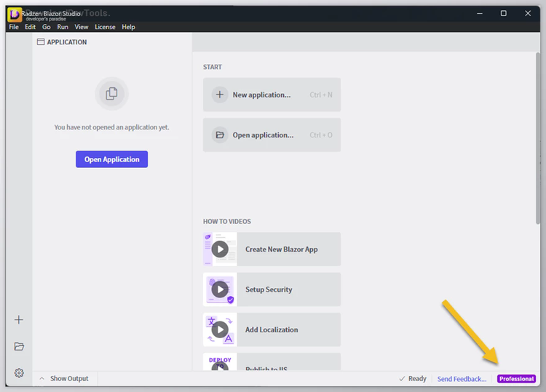
Task: Click the 'You have not opened an application yet.' message
Action: coord(112,127)
